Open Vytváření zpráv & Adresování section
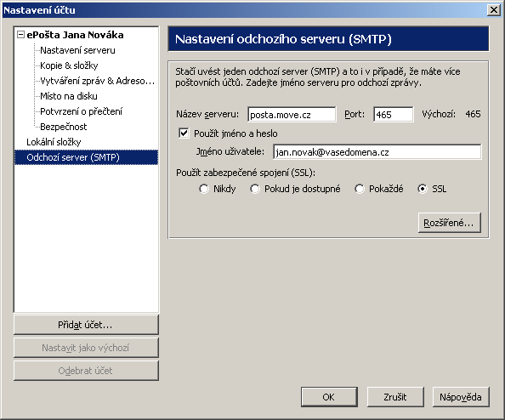Viewport: 505px width, 420px height. point(97,81)
